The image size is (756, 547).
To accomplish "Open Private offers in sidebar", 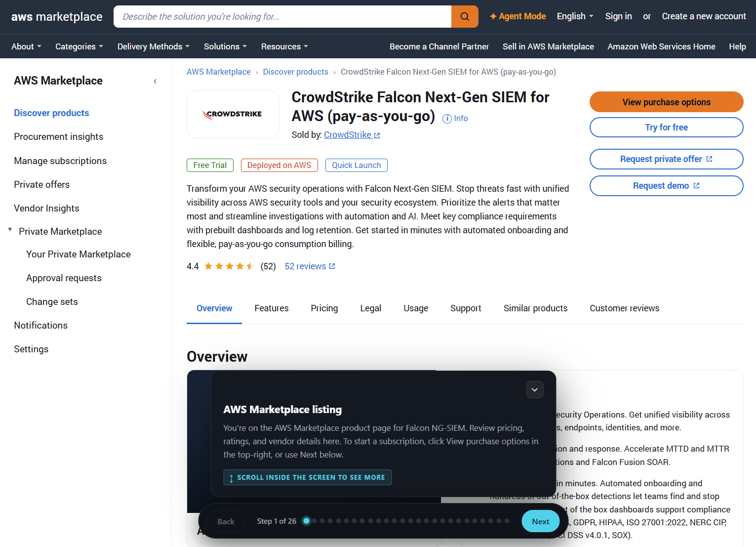I will (42, 185).
